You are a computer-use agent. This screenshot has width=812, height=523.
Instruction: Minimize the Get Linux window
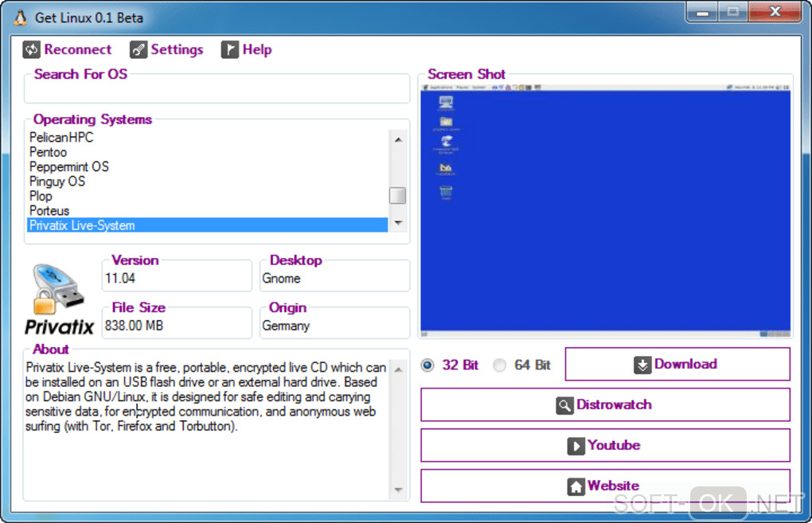click(703, 13)
